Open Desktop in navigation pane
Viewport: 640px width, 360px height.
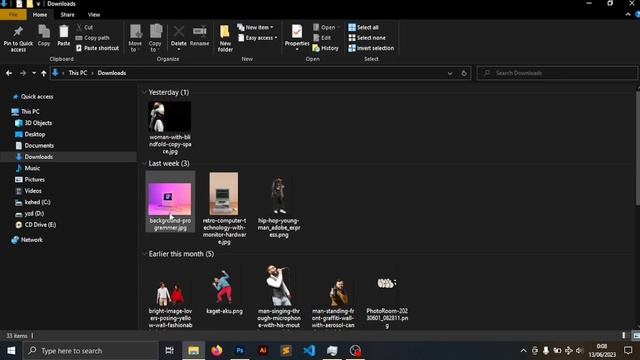click(35, 134)
